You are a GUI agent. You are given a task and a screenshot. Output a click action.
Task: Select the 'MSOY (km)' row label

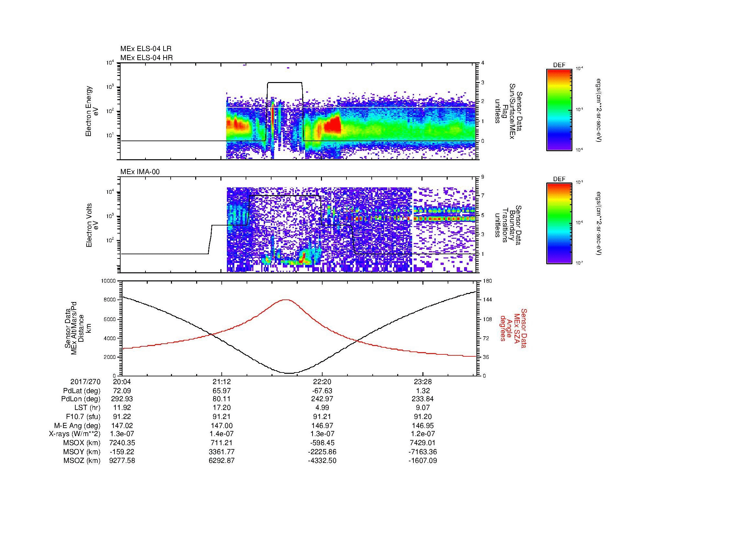(82, 452)
